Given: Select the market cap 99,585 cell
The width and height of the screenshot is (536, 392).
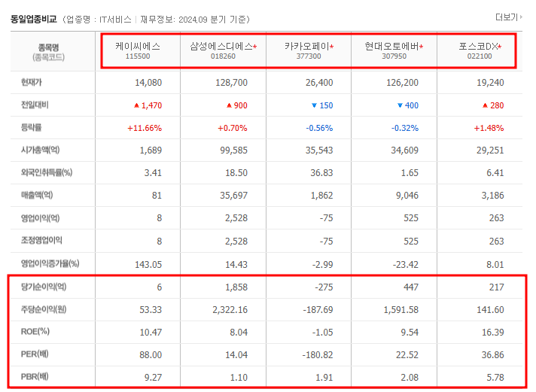Looking at the screenshot, I should [x=234, y=150].
